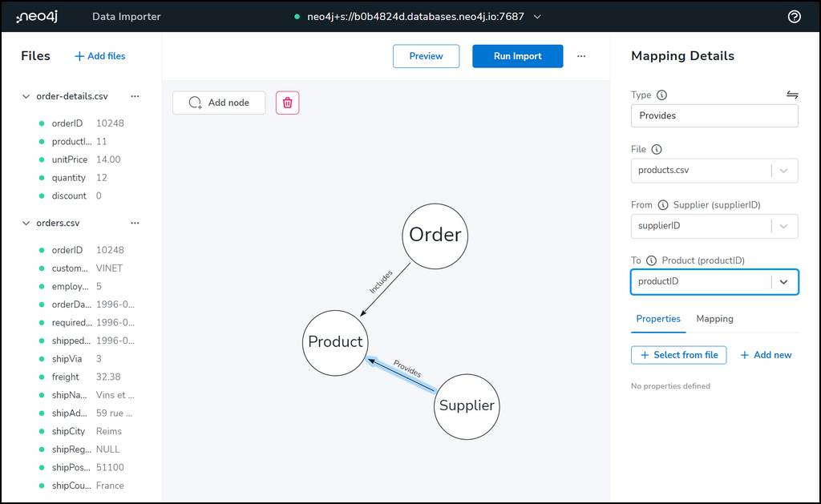Expand the database connection dropdown in header

(x=536, y=16)
